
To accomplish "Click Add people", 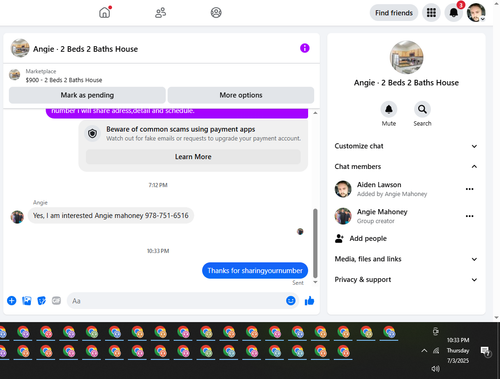I will [x=368, y=238].
